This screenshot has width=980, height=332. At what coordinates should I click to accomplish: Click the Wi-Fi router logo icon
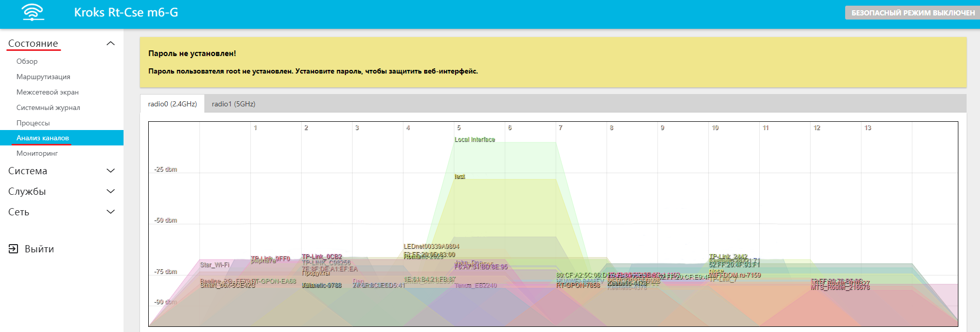click(33, 12)
